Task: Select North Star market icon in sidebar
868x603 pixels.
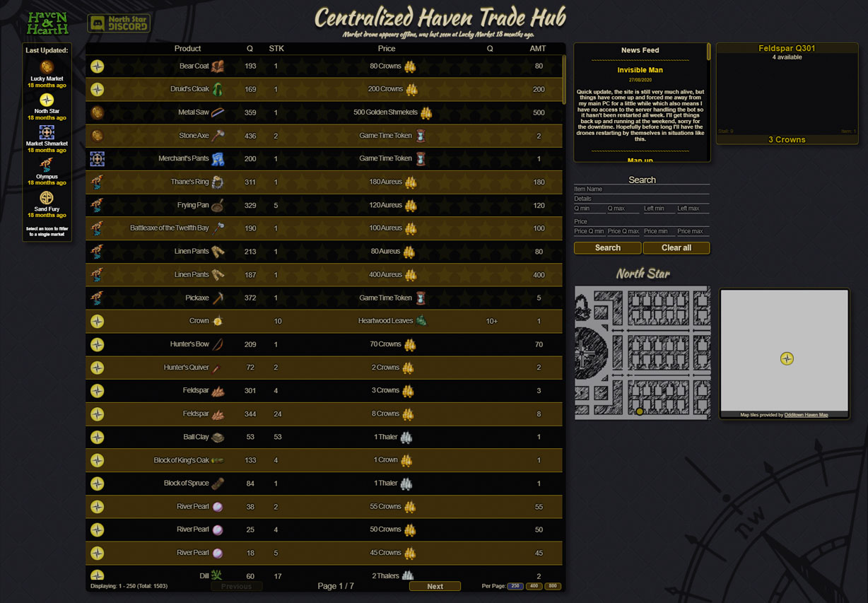Action: pos(47,100)
